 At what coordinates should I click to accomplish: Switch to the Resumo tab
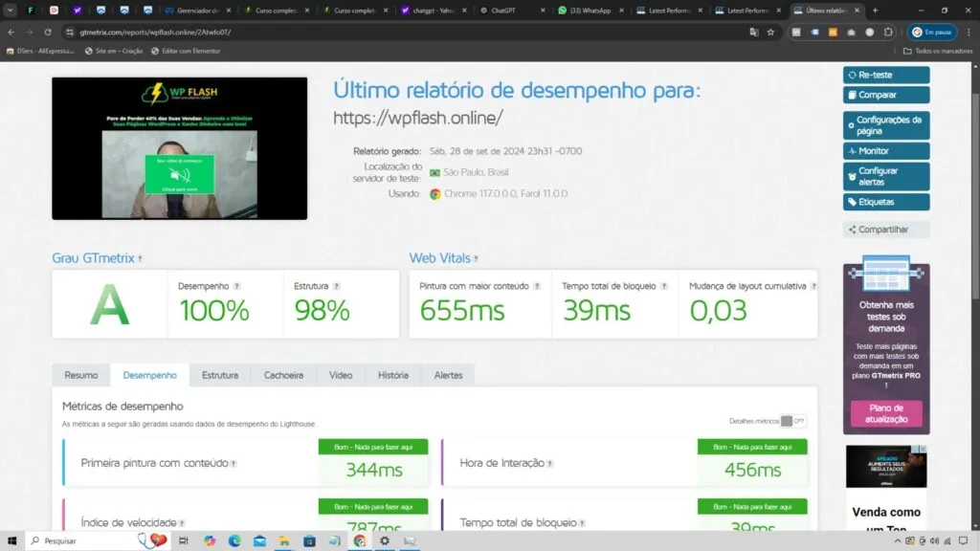(81, 375)
